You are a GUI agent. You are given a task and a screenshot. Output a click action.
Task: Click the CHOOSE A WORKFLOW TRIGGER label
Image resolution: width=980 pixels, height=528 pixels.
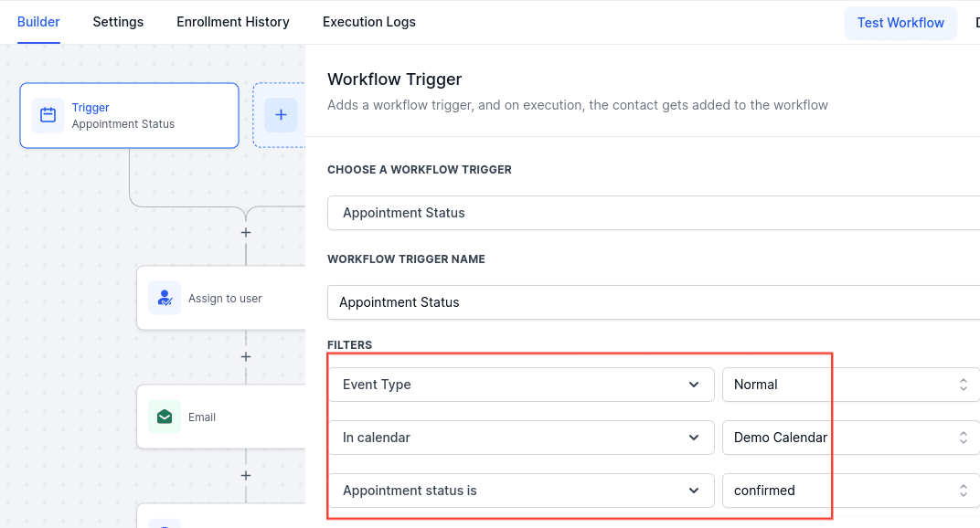[x=420, y=169]
